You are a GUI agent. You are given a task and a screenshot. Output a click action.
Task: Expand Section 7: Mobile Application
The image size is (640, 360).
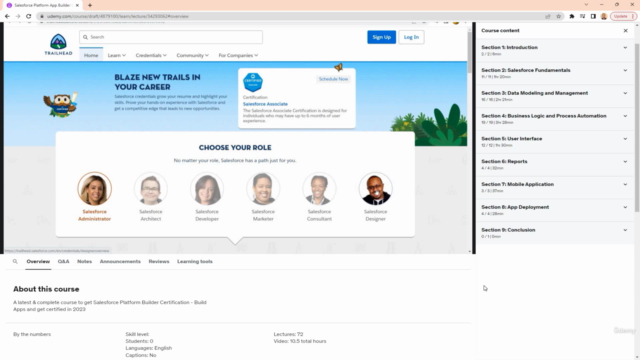pyautogui.click(x=555, y=187)
